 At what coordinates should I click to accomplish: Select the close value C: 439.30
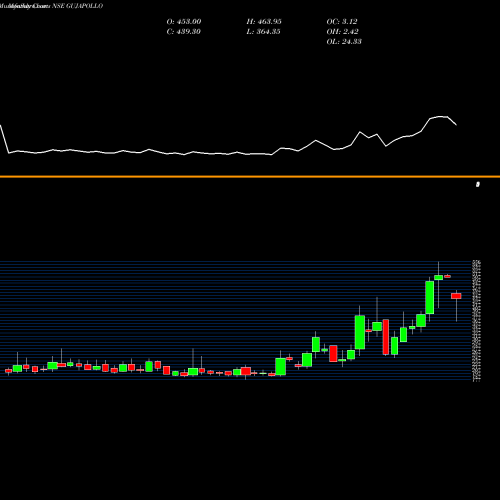pyautogui.click(x=183, y=31)
